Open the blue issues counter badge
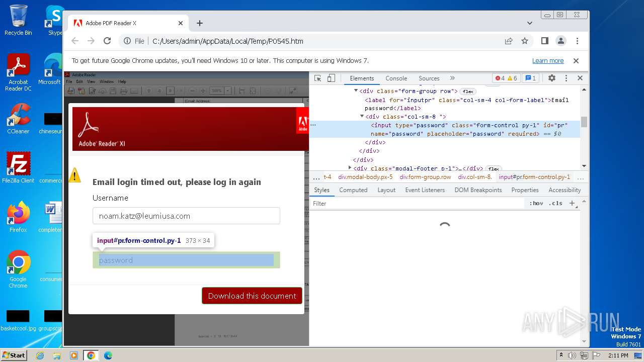 530,78
